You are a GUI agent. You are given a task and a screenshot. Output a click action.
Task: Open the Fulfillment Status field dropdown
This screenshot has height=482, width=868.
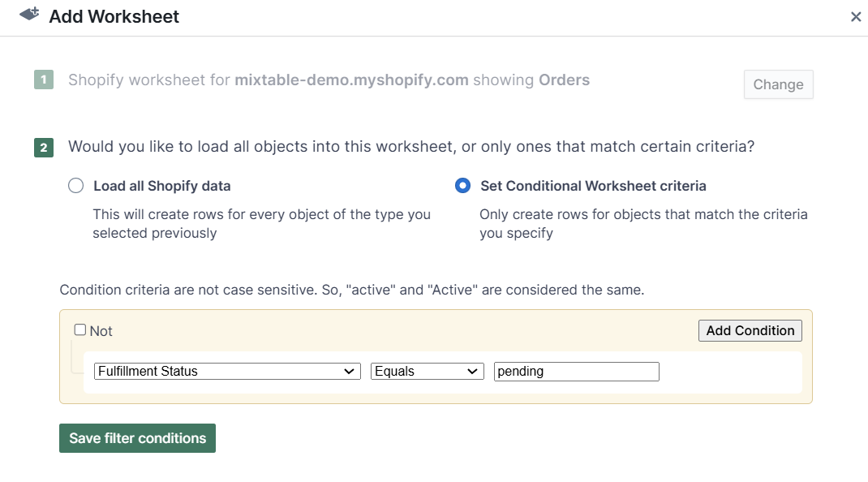tap(226, 371)
